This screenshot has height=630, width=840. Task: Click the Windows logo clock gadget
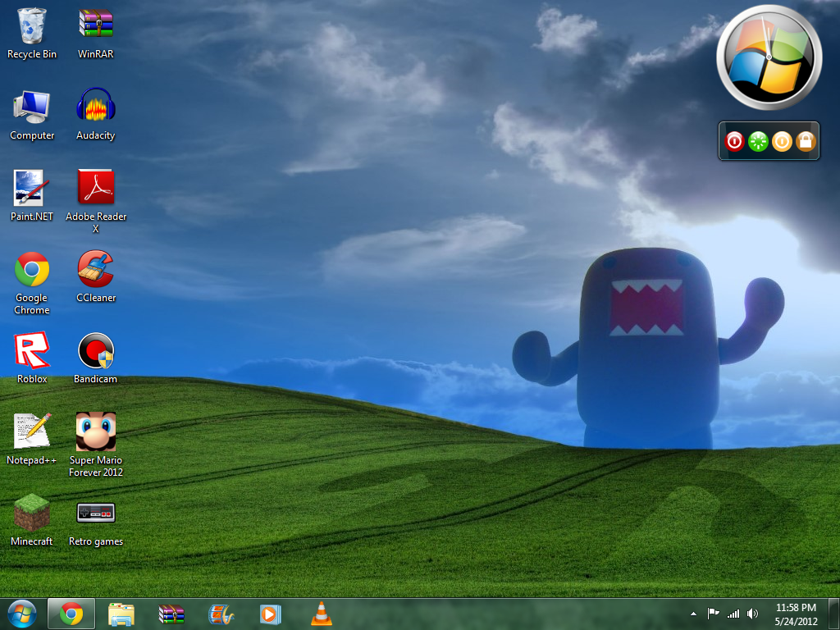click(x=769, y=57)
